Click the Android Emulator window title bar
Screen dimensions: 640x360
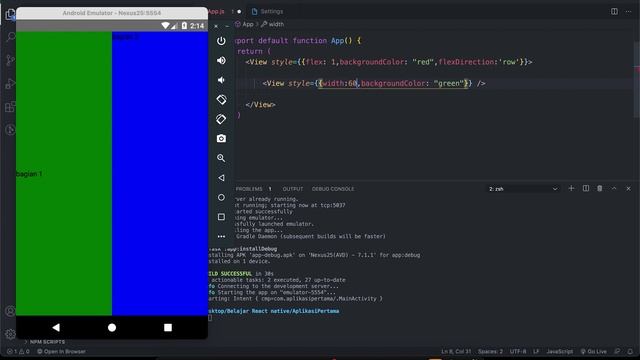[112, 13]
